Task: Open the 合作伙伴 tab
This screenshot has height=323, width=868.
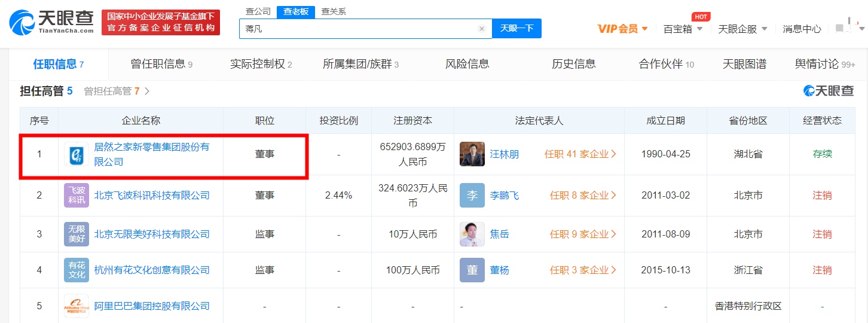Action: 667,64
